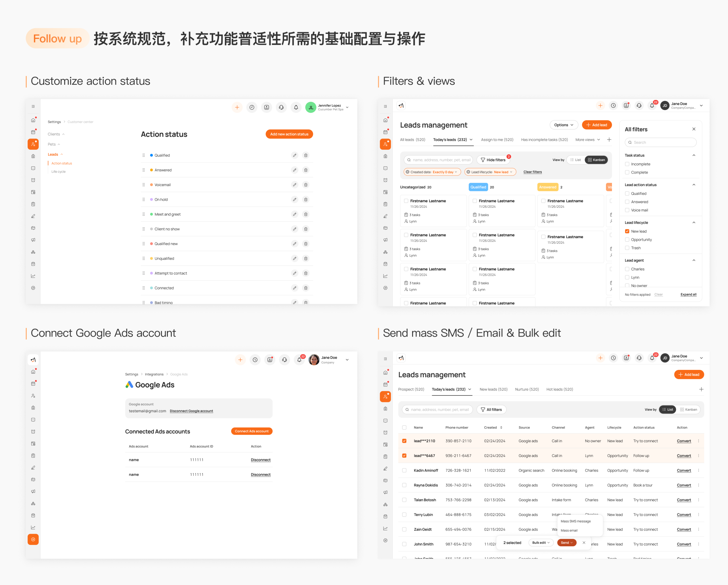This screenshot has height=585, width=728.
Task: Close the All filters panel
Action: tap(694, 129)
